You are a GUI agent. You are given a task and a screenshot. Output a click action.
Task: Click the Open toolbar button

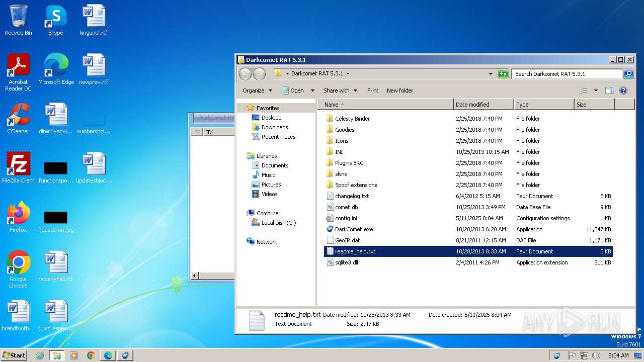(x=293, y=90)
